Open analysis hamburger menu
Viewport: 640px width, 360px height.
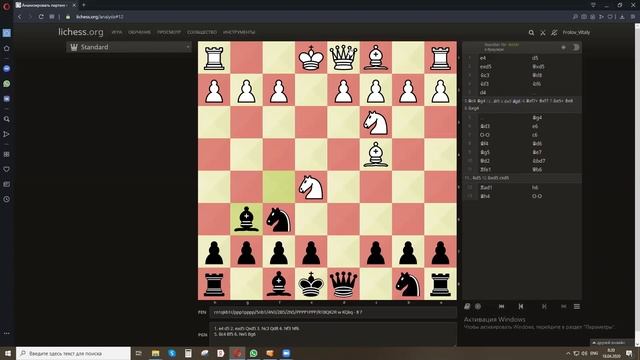577,306
